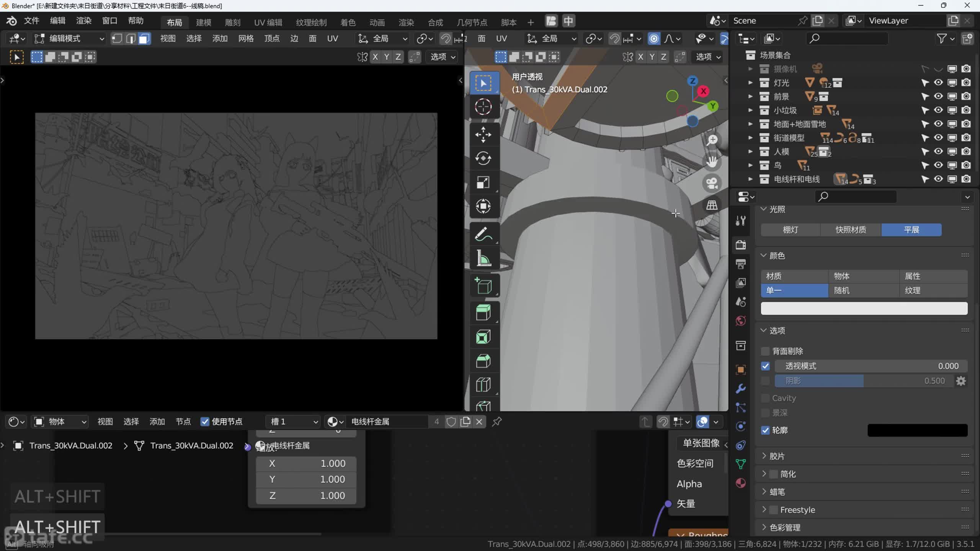Image resolution: width=980 pixels, height=551 pixels.
Task: Select the Inset Faces tool
Action: point(483,337)
